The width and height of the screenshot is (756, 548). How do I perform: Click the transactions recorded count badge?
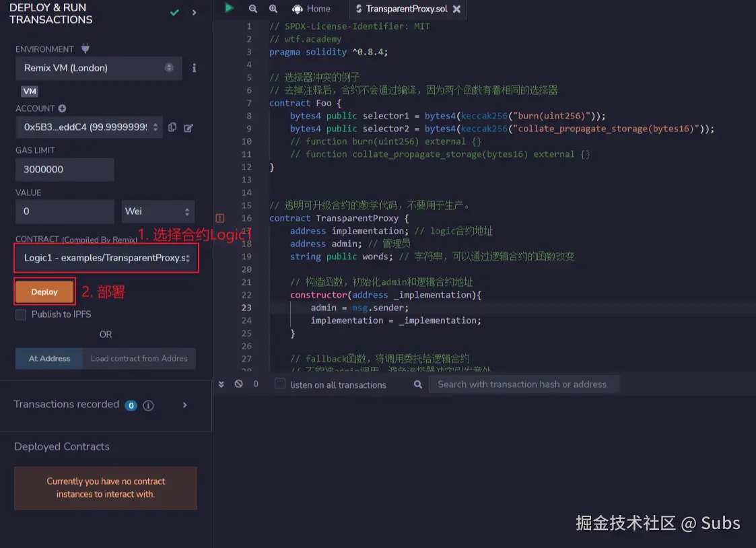tap(131, 406)
